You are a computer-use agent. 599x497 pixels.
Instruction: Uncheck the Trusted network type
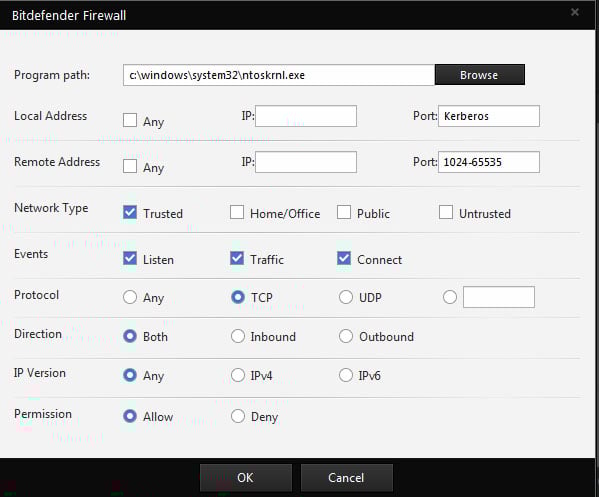coord(130,212)
